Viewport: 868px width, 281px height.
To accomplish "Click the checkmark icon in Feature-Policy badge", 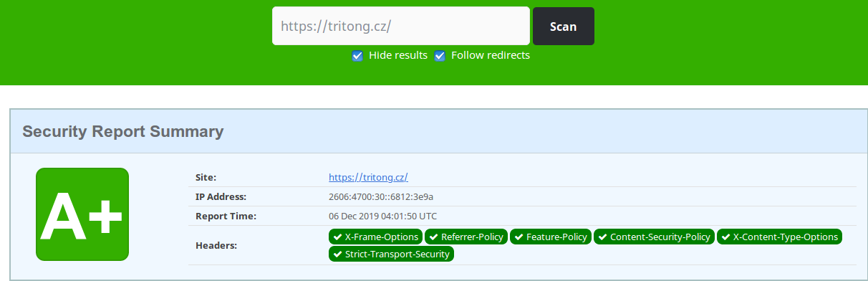I will pos(519,237).
